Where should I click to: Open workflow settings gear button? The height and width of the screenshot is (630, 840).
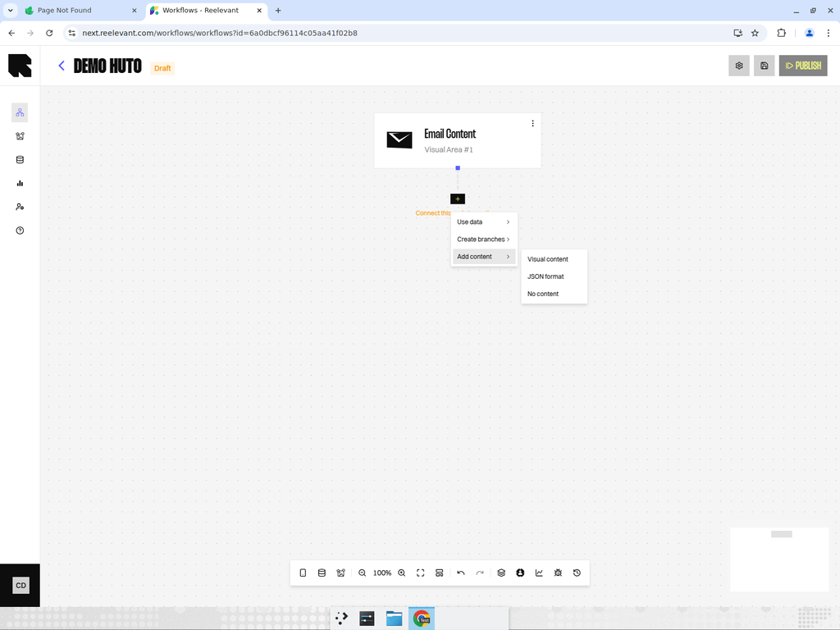(x=739, y=66)
